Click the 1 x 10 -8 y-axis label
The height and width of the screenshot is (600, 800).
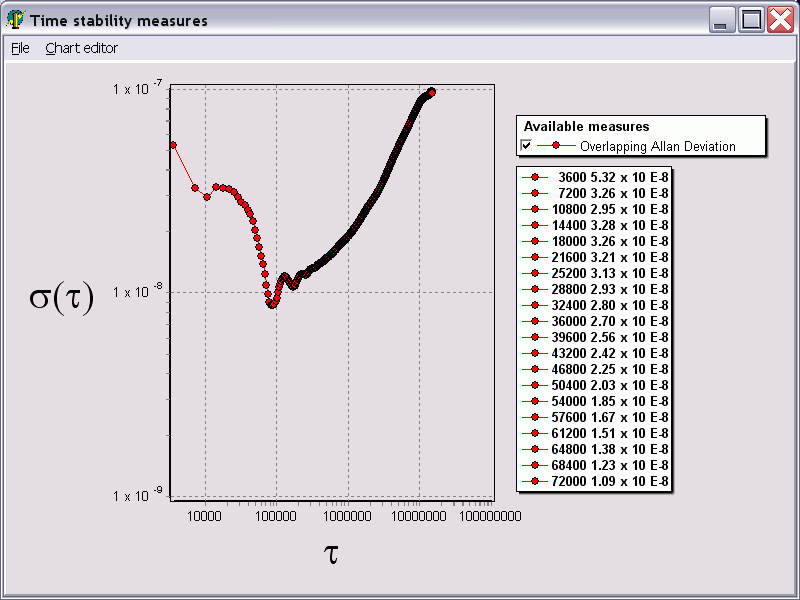click(x=137, y=291)
